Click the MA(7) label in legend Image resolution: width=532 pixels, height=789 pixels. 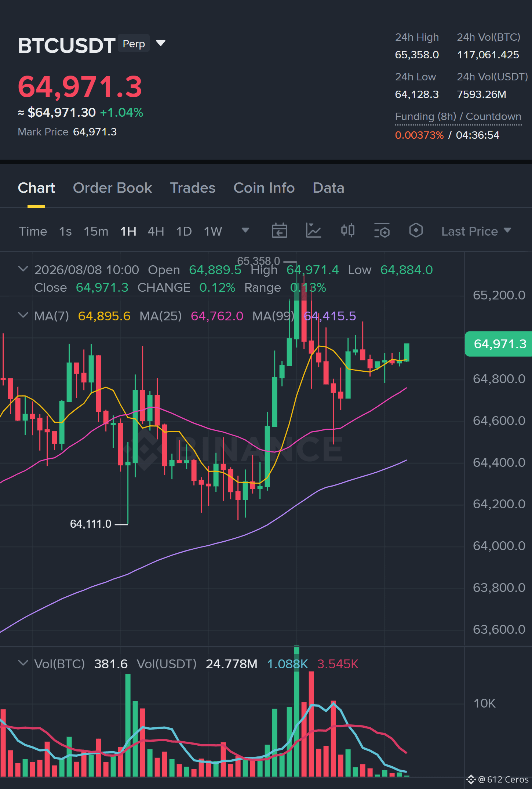[x=52, y=316]
